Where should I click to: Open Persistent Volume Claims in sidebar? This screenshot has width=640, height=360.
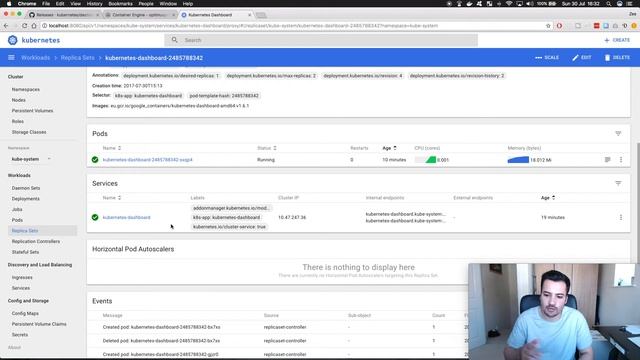point(39,324)
